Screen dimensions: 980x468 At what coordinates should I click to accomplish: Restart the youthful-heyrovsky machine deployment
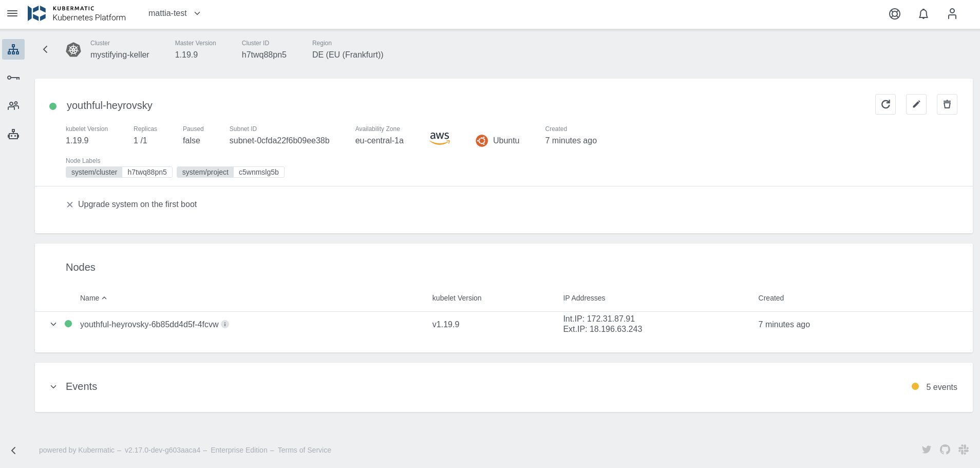point(885,104)
